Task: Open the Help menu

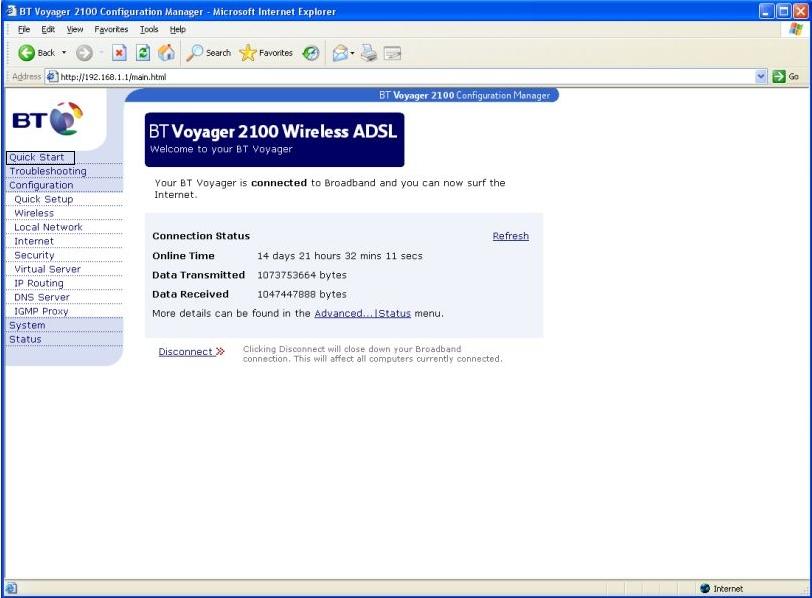Action: (x=178, y=30)
